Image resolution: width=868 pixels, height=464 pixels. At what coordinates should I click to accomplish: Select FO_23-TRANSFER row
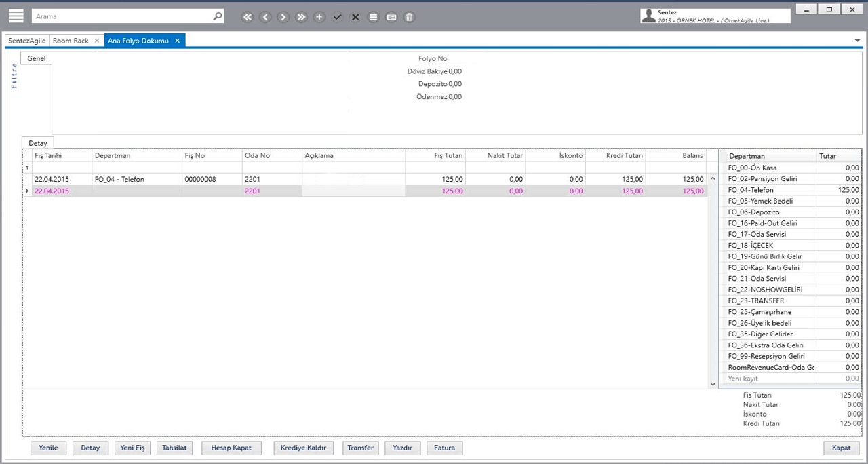pos(790,301)
